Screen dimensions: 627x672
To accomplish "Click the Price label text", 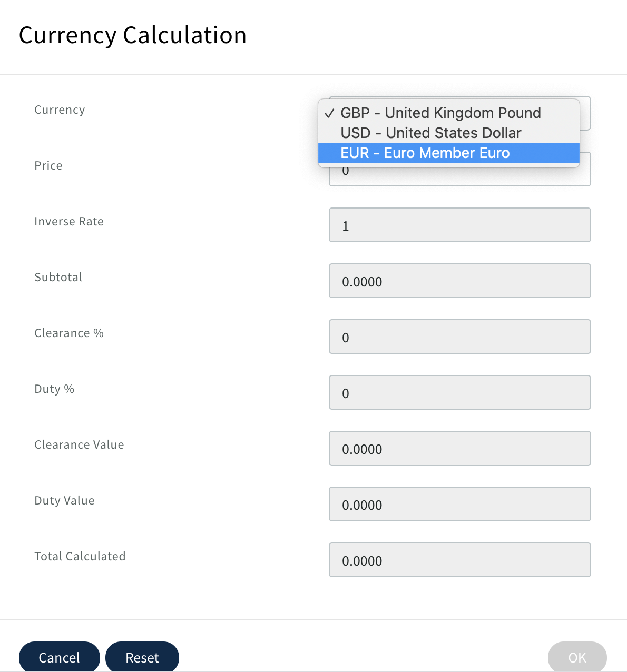I will click(x=48, y=166).
